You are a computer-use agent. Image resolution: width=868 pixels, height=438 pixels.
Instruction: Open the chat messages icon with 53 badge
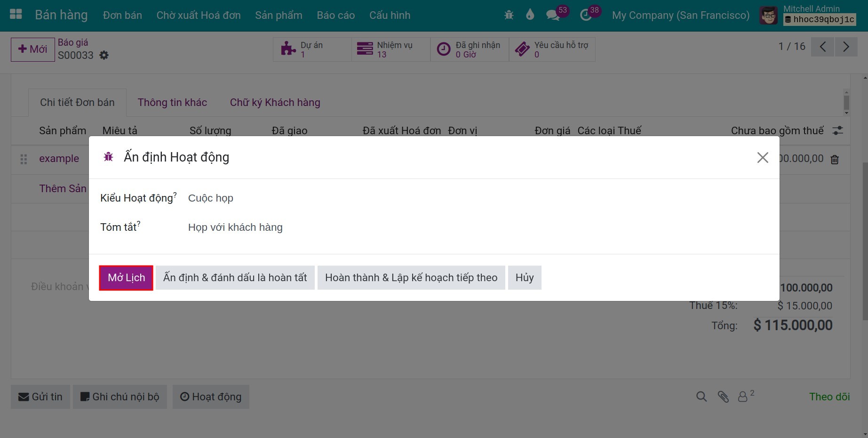coord(553,15)
